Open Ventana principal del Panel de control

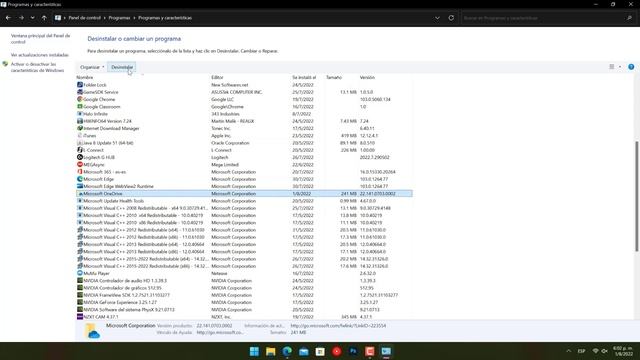click(40, 39)
